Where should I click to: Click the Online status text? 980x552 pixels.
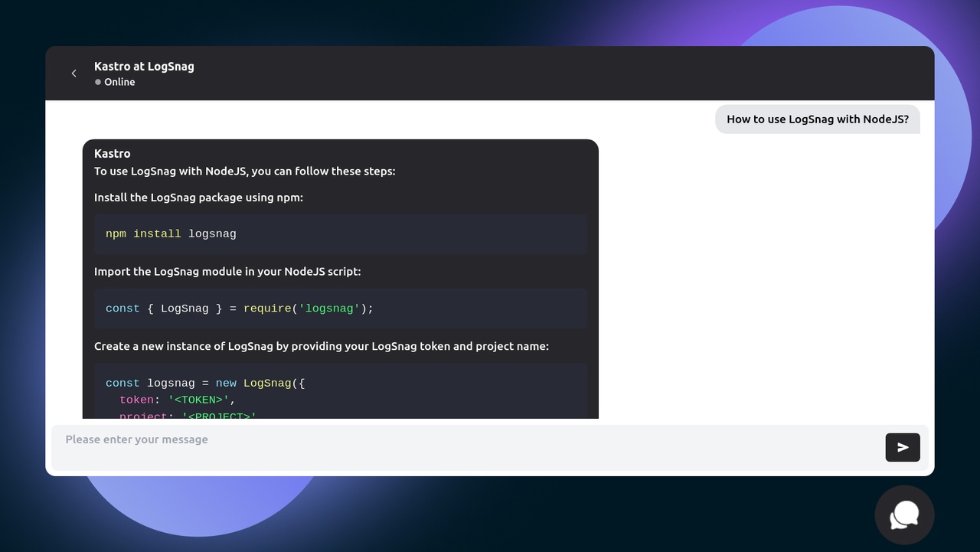[119, 82]
